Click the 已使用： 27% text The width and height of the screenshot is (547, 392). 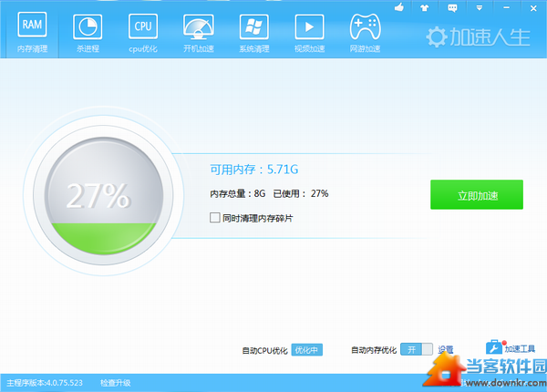[301, 193]
